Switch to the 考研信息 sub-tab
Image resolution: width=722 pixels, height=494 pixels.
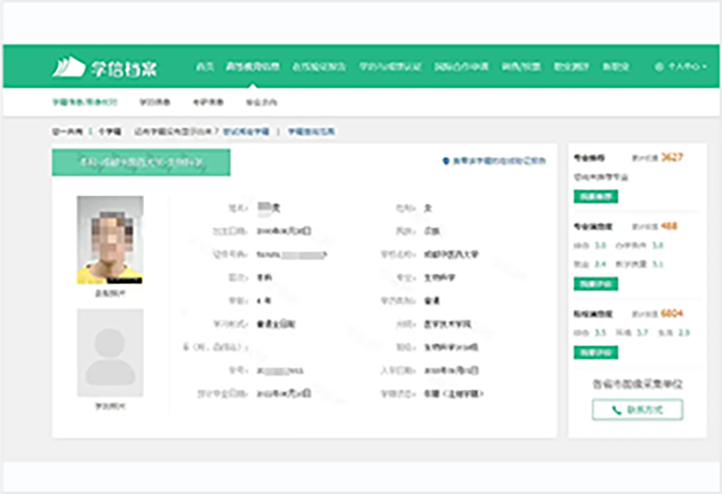(206, 102)
